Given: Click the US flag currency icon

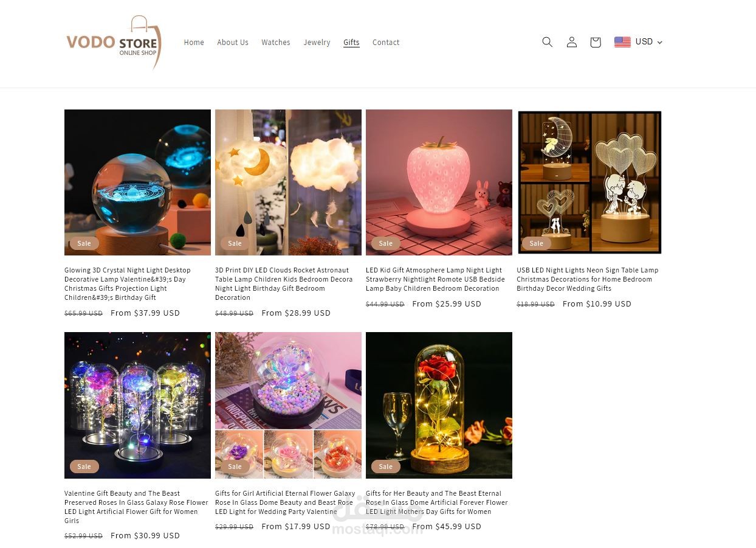Looking at the screenshot, I should [x=622, y=42].
